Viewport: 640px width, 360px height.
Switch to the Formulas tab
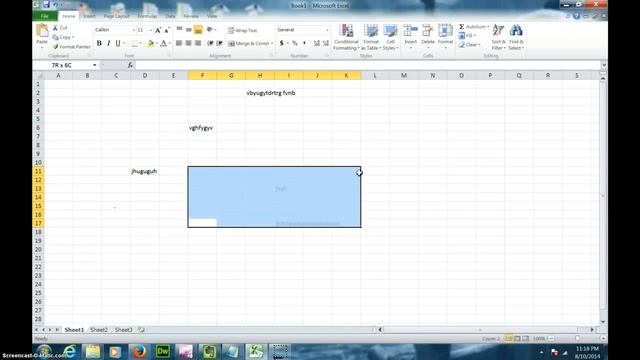(x=147, y=16)
